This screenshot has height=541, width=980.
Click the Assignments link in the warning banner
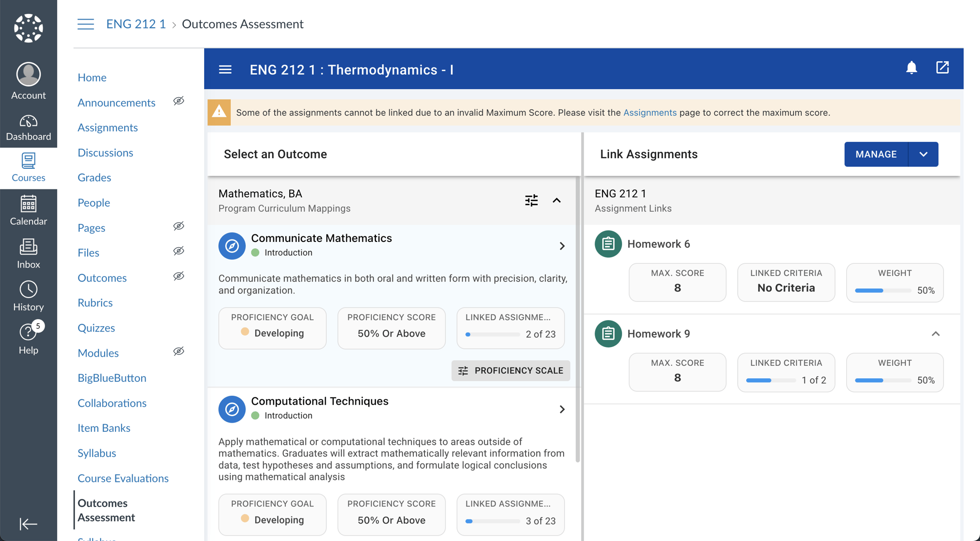click(x=650, y=112)
